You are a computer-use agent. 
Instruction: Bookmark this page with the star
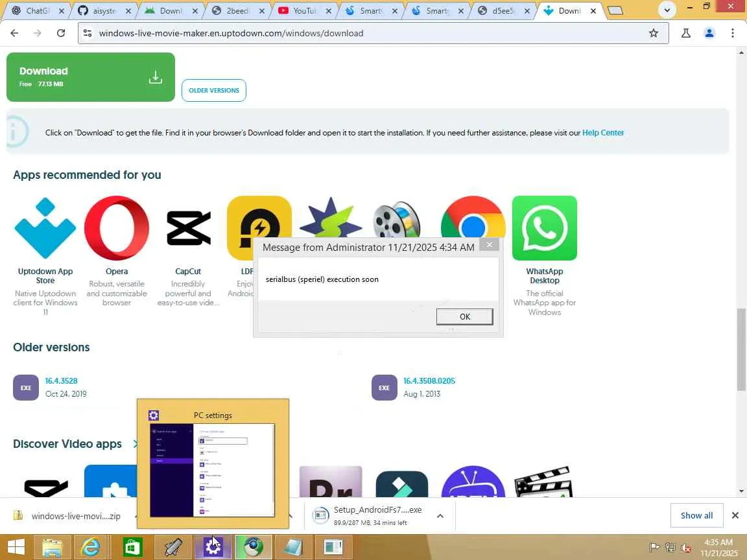(x=653, y=33)
